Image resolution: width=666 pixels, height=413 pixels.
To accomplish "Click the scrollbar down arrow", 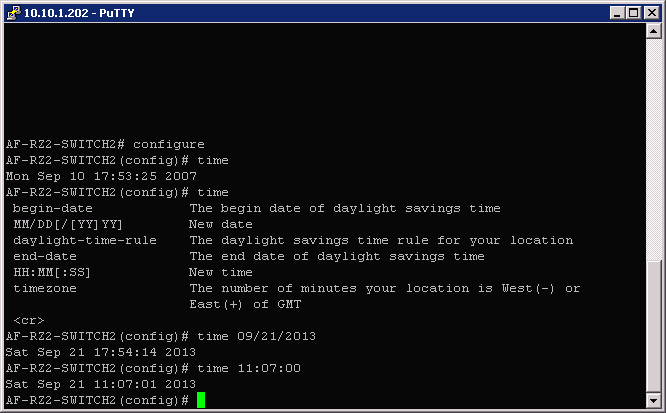I will coord(654,401).
